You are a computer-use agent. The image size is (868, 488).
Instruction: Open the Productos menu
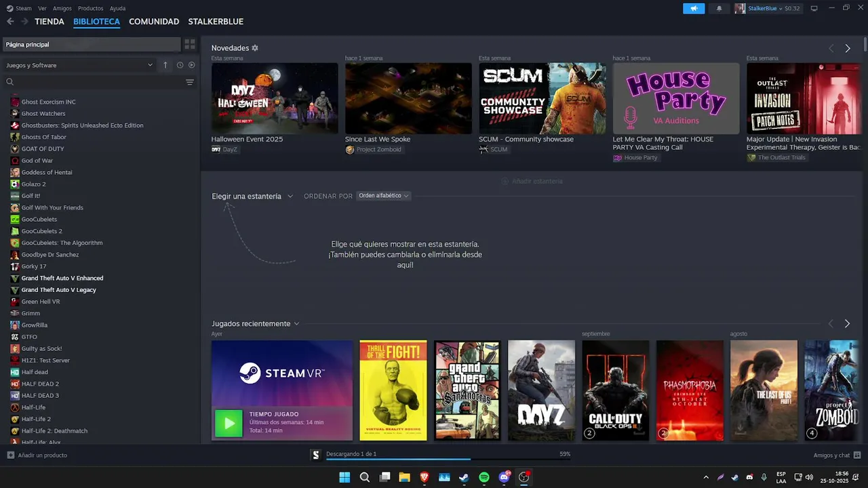click(91, 8)
